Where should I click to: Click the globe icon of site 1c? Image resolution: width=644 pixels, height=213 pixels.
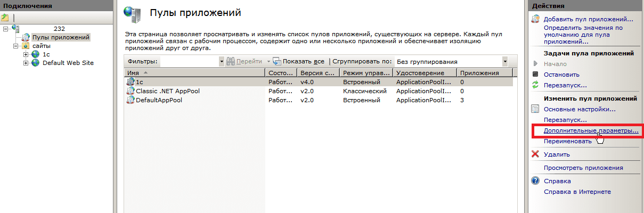[36, 54]
